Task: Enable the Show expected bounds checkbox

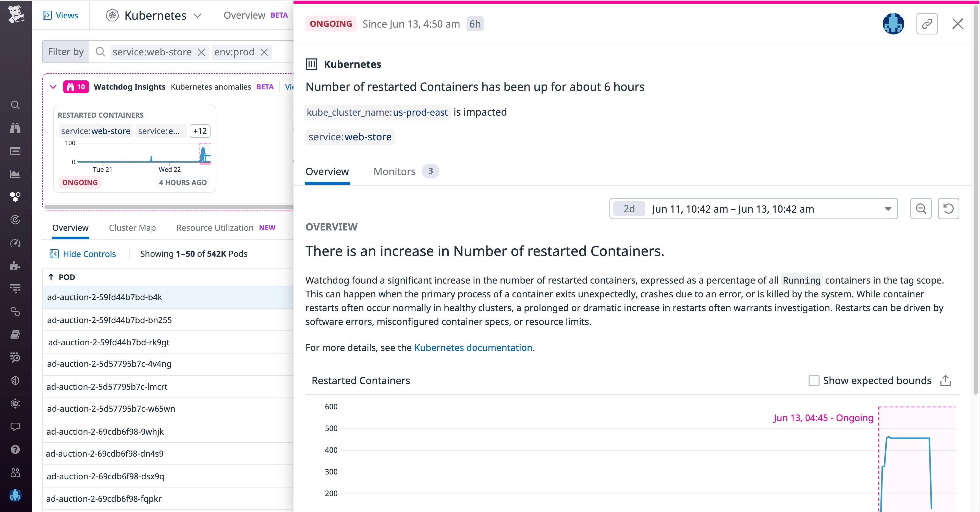Action: pyautogui.click(x=814, y=380)
